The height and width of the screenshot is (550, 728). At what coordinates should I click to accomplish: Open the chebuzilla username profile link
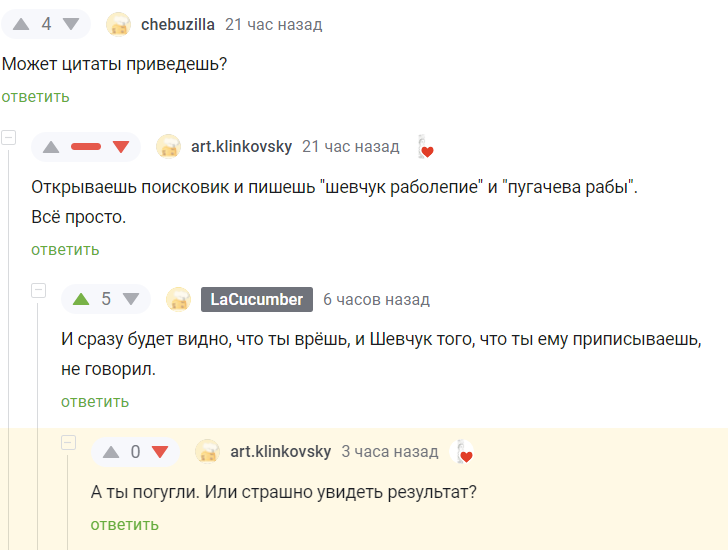tap(178, 25)
